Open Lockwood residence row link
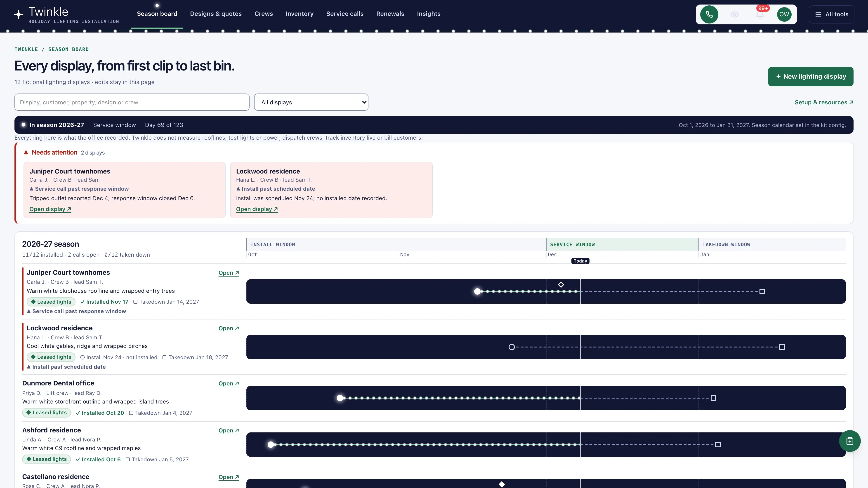The image size is (868, 488). (229, 328)
